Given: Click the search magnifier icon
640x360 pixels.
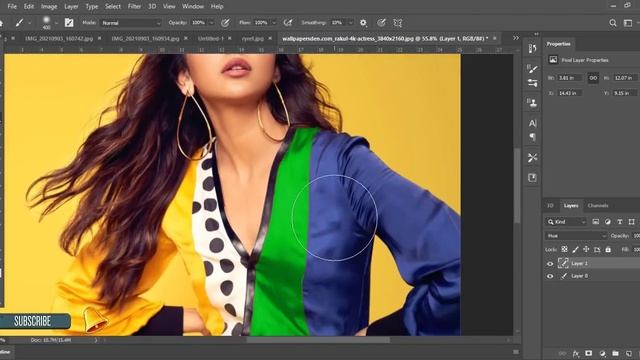Looking at the screenshot, I should (613, 23).
